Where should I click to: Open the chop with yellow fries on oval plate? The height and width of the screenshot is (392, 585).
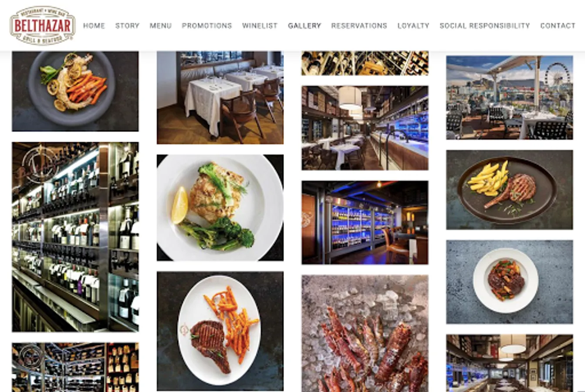(510, 190)
